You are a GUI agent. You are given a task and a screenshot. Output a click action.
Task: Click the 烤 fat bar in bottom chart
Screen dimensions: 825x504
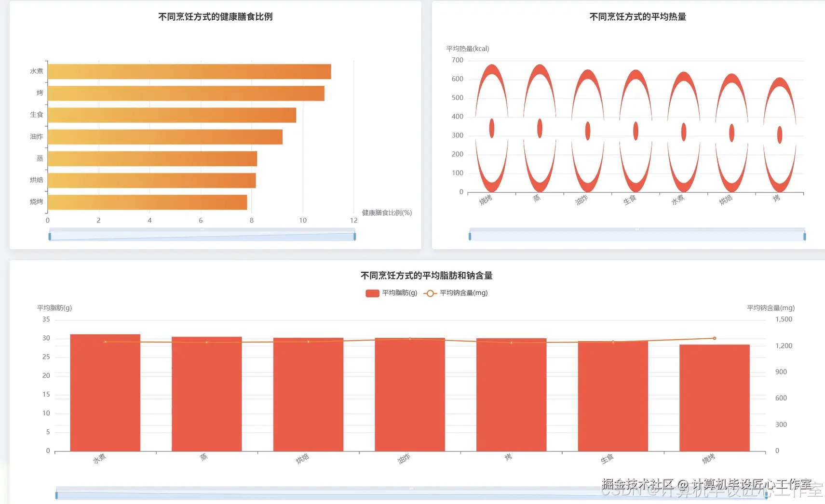pos(512,395)
